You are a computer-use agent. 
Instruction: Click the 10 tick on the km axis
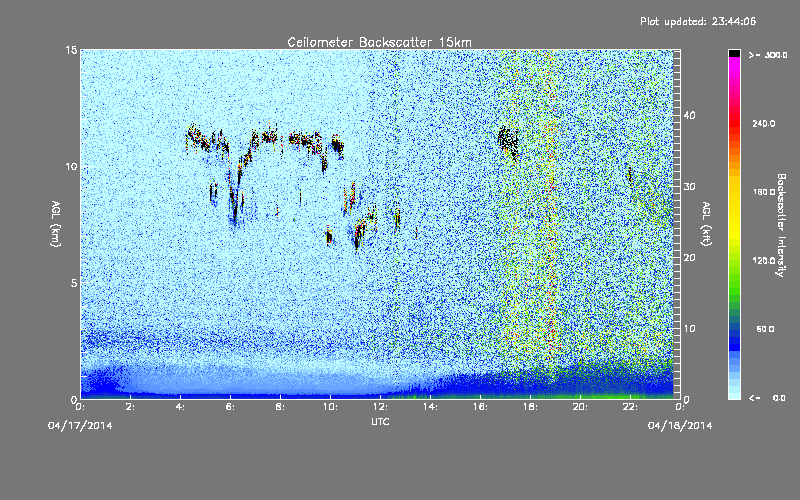(x=71, y=167)
